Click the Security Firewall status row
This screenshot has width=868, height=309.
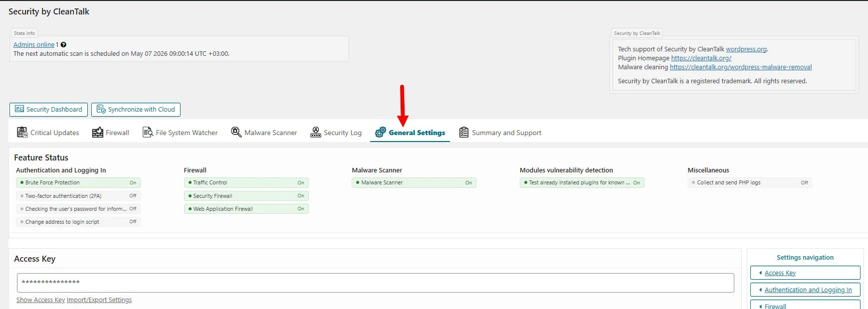(246, 196)
